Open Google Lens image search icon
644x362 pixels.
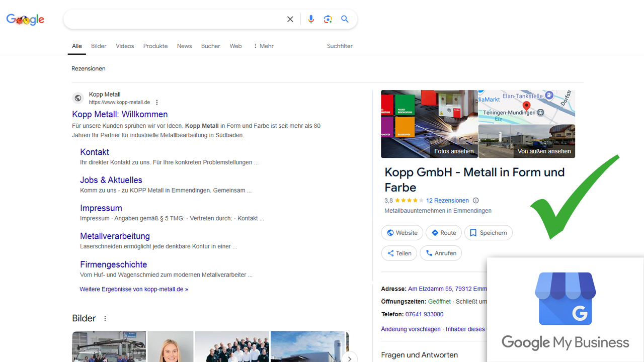[328, 19]
